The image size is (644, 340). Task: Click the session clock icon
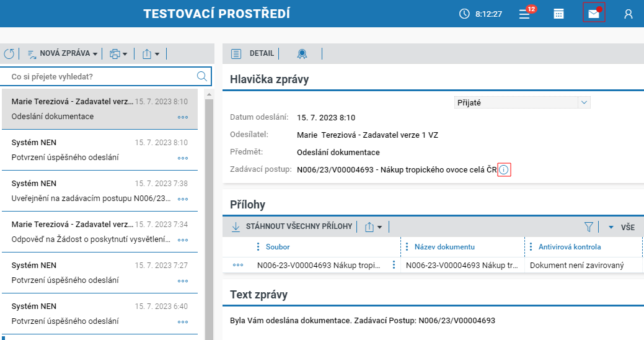coord(464,14)
